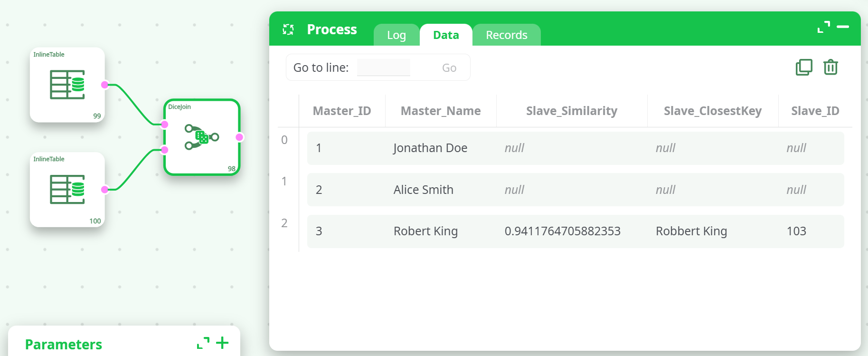Click the top InlineTable node icon
Image resolution: width=868 pixels, height=356 pixels.
67,85
